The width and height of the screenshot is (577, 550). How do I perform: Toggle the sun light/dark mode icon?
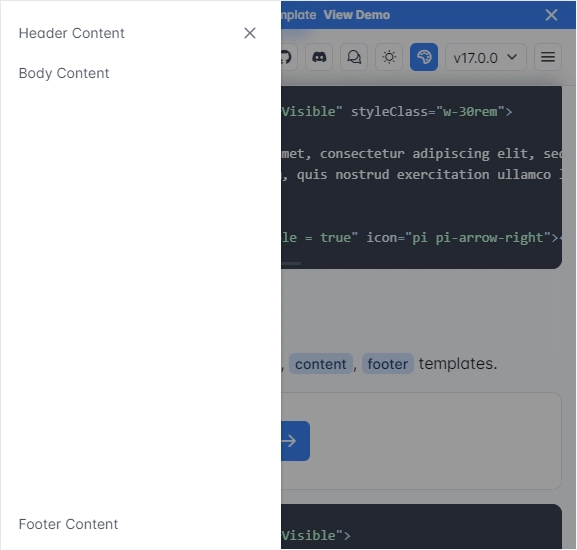pyautogui.click(x=389, y=57)
